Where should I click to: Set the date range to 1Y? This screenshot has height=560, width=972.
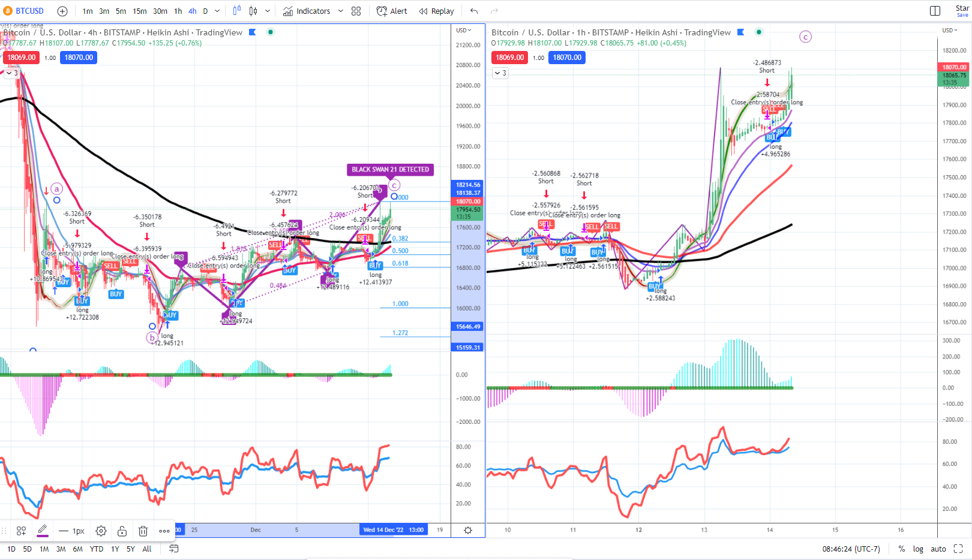click(x=115, y=549)
